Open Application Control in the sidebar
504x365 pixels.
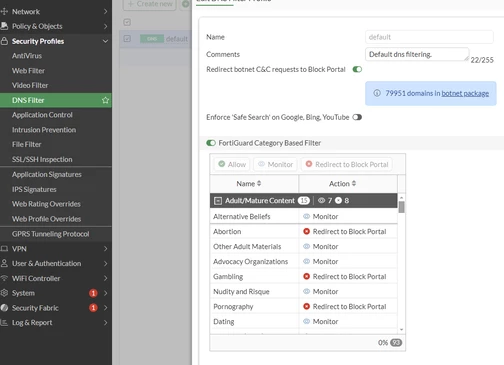42,115
